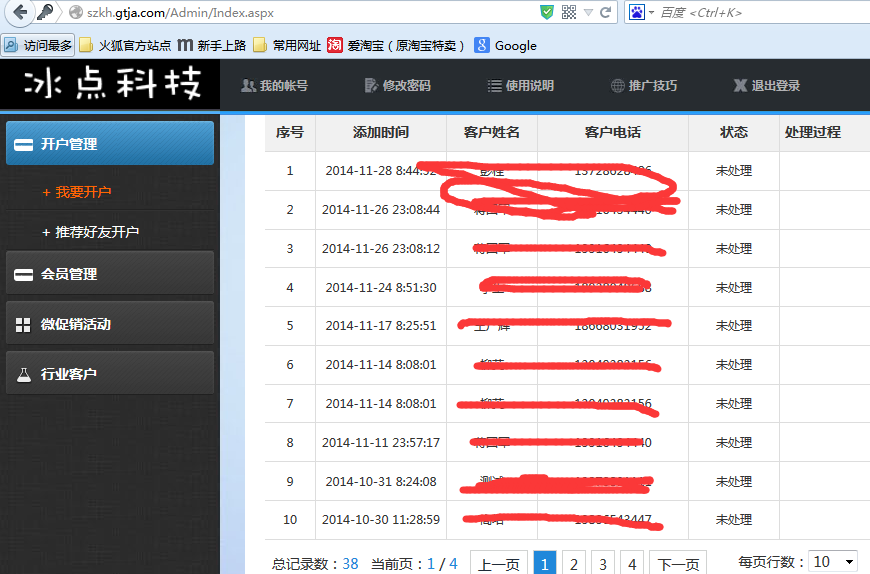This screenshot has width=870, height=574.
Task: Expand the 行业客户 sidebar section
Action: pos(110,373)
